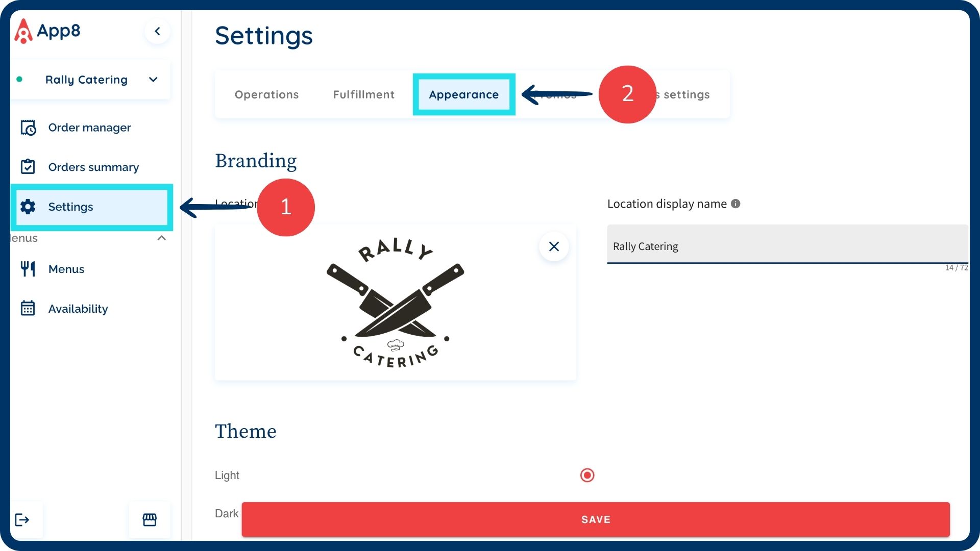Click the App8 rocket logo

pyautogui.click(x=23, y=32)
